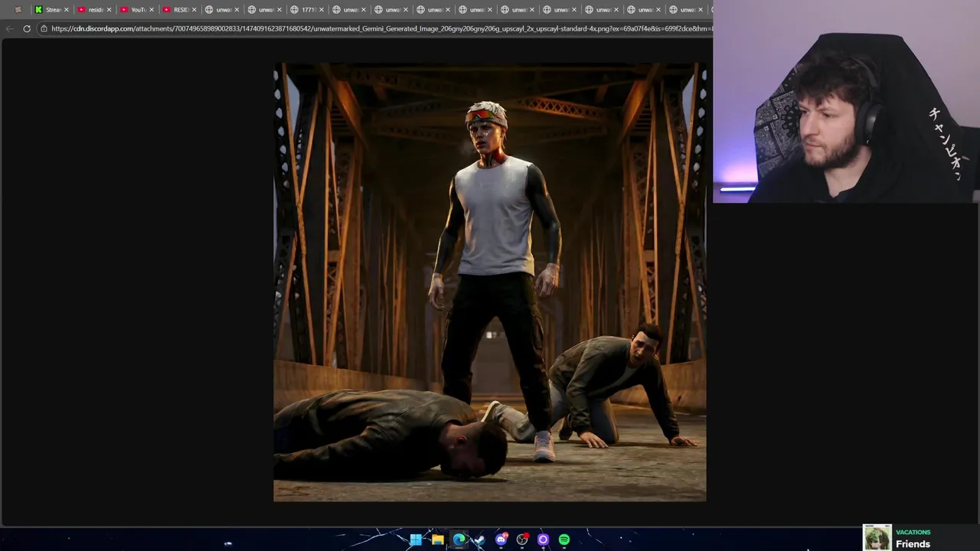980x551 pixels.
Task: Click the Microsoft Edge taskbar icon
Action: pos(459,540)
